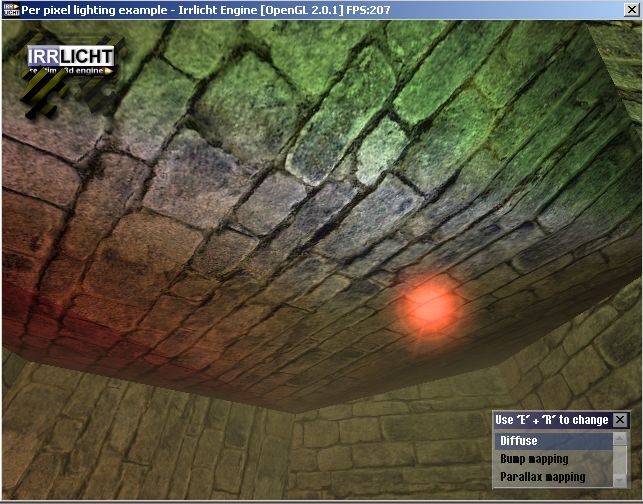Click the material list scrollbar track
Screen dimensions: 643x504
[620, 459]
